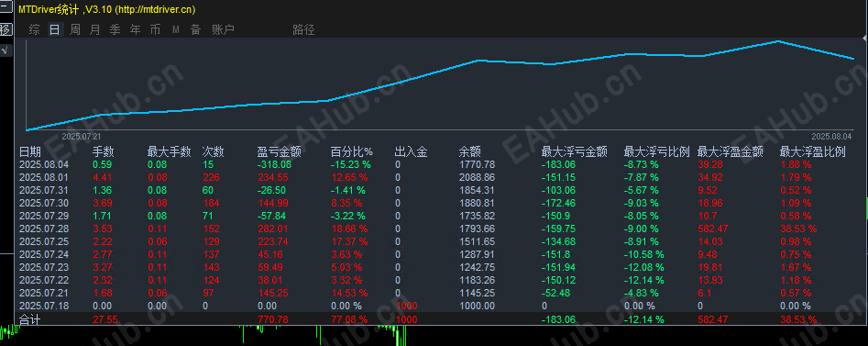Screen dimensions: 868x346
Task: Click the 2025.07.21 chart start date label
Action: (x=82, y=136)
